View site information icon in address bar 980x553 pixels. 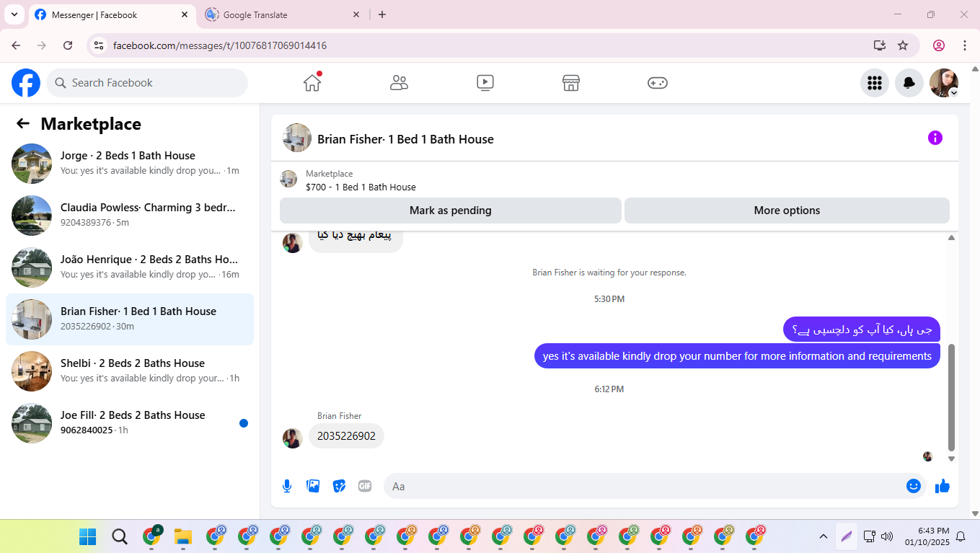coord(100,45)
